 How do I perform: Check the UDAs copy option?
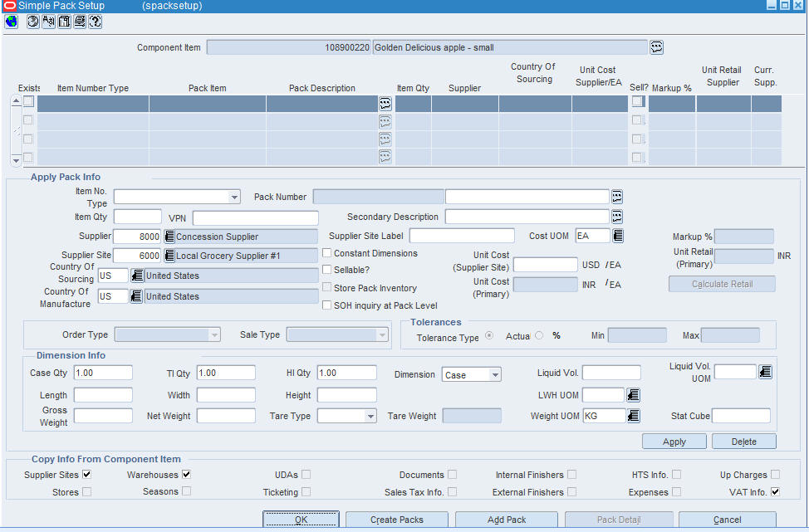pyautogui.click(x=306, y=474)
